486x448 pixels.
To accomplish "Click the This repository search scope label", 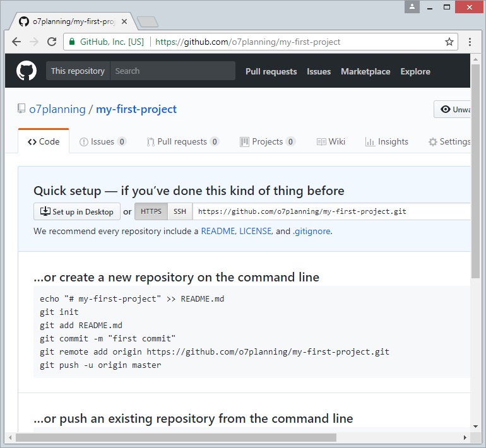I will pyautogui.click(x=78, y=71).
